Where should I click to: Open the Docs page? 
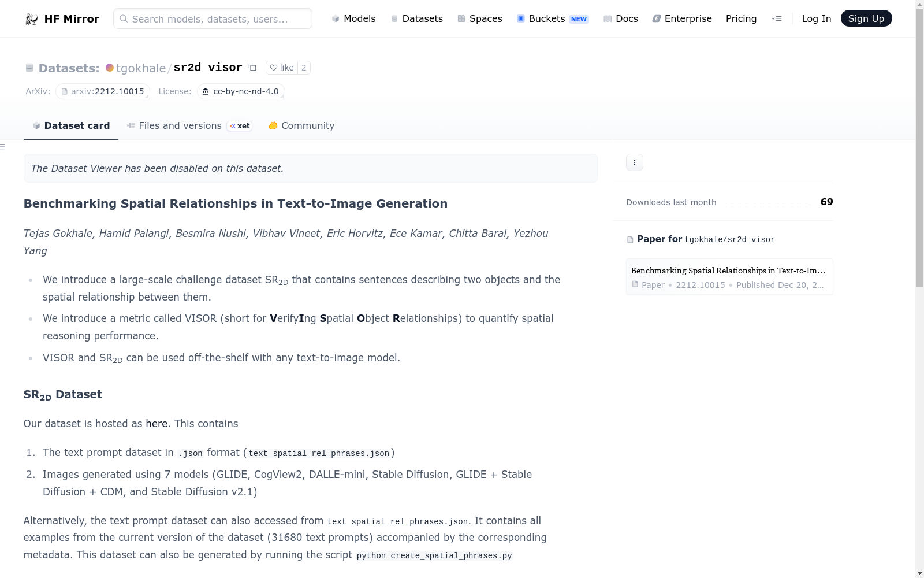[x=621, y=18]
